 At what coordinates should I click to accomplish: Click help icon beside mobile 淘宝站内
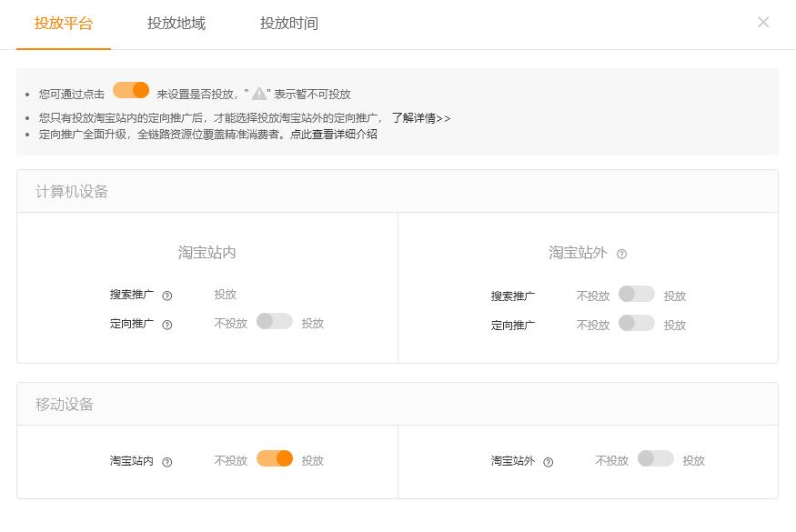(x=166, y=461)
